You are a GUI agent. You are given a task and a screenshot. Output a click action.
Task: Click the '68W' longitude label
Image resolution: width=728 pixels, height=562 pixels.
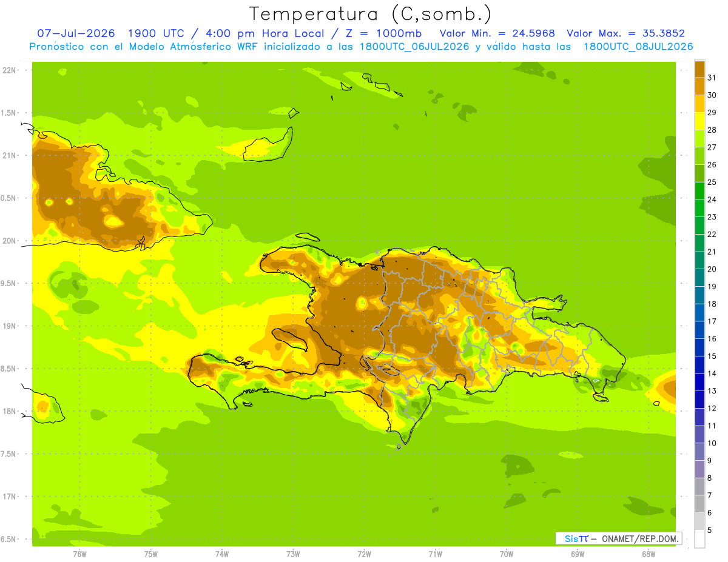coord(649,554)
